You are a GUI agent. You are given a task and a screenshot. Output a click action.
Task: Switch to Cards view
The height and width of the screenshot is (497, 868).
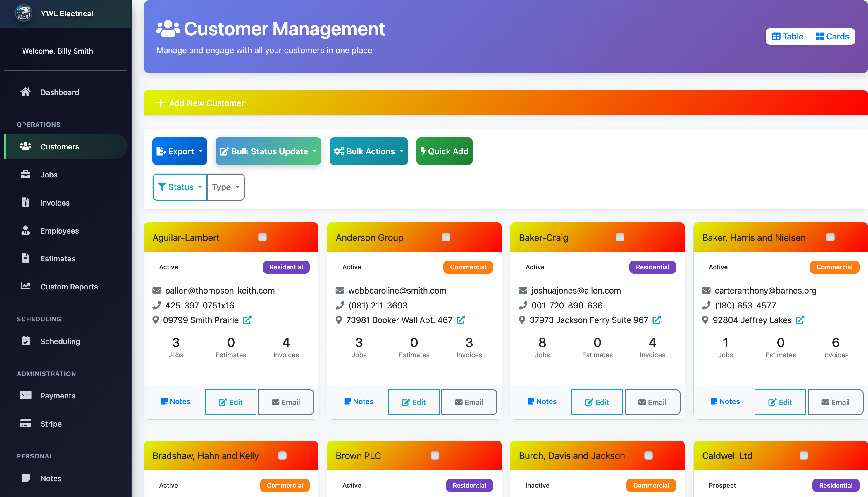click(x=832, y=36)
